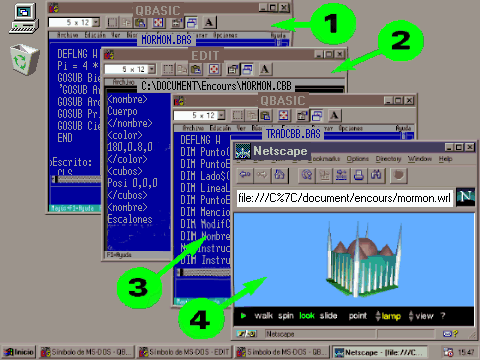
Task: Click the Netscape Back arrow button
Action: [245, 175]
